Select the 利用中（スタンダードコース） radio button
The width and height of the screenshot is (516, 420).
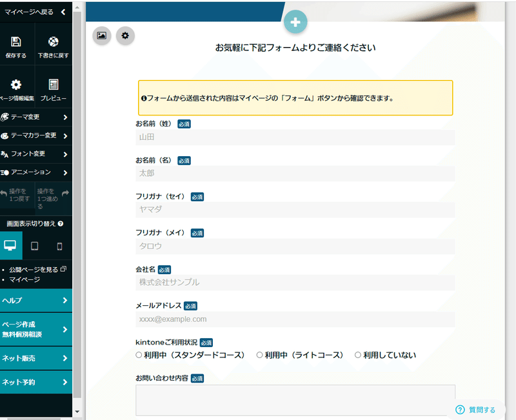(139, 355)
